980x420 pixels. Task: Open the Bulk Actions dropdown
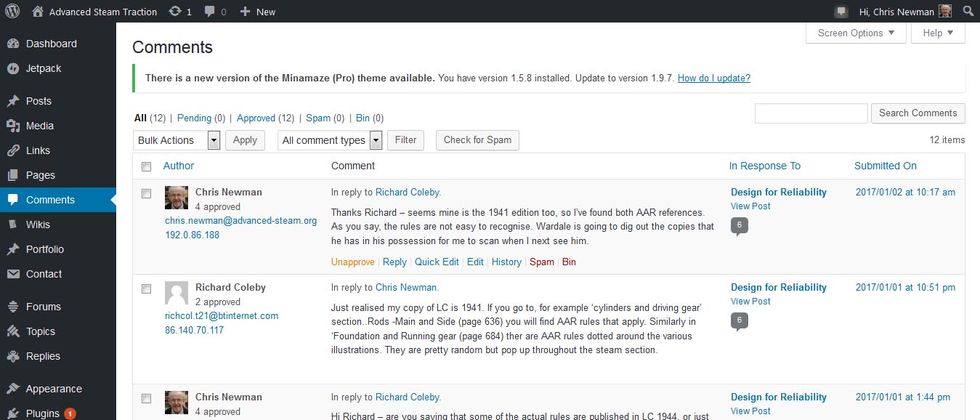pyautogui.click(x=177, y=140)
